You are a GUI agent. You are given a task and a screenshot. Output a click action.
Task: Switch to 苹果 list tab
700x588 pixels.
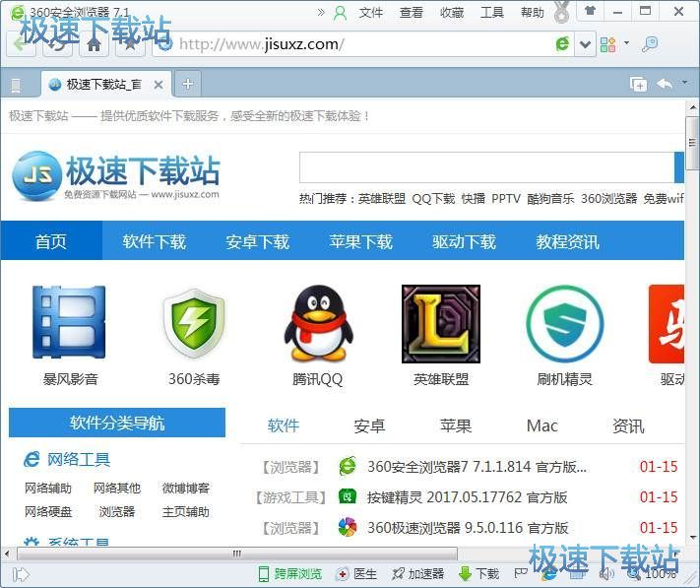(x=456, y=425)
